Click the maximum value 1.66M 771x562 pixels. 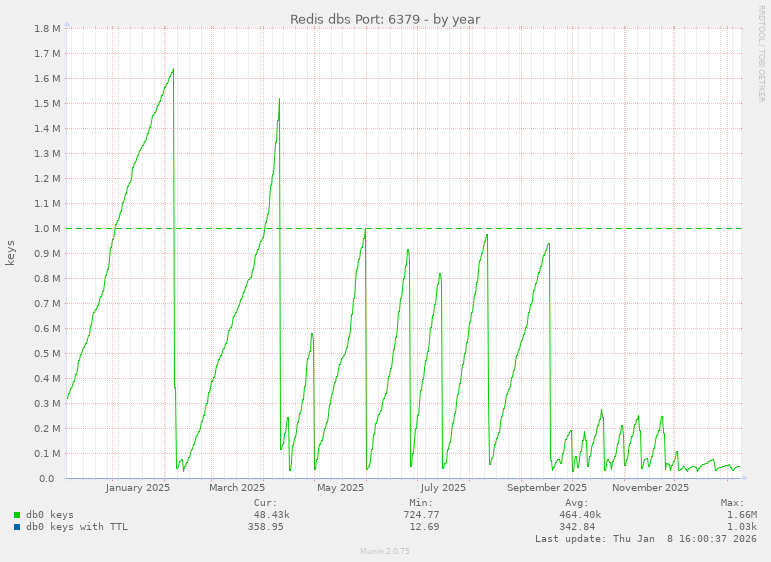[742, 515]
